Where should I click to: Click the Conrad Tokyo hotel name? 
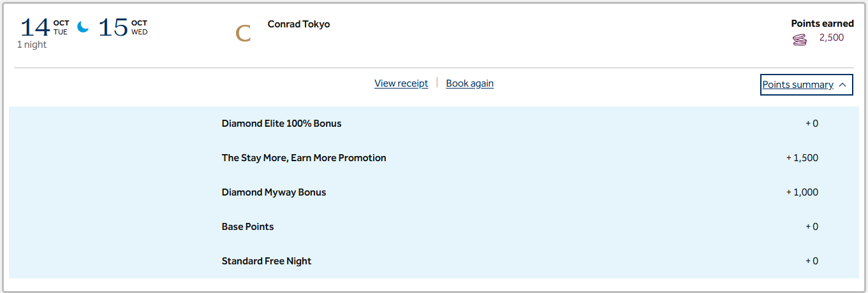pos(298,25)
